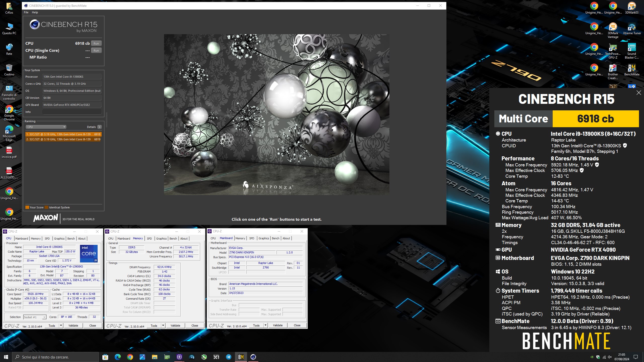Launch Microsoft Edge from the desktop shortcut
Image resolution: width=644 pixels, height=362 pixels.
(9, 133)
